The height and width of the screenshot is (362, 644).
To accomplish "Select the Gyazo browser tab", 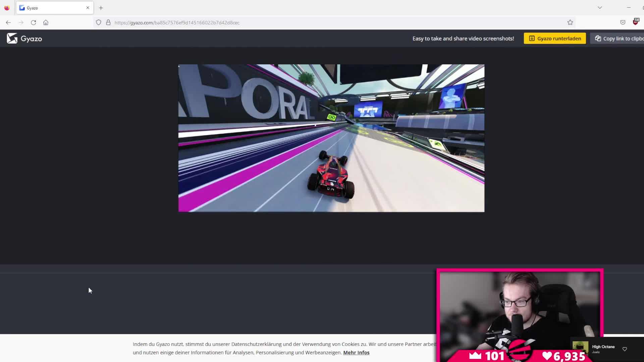I will click(55, 8).
